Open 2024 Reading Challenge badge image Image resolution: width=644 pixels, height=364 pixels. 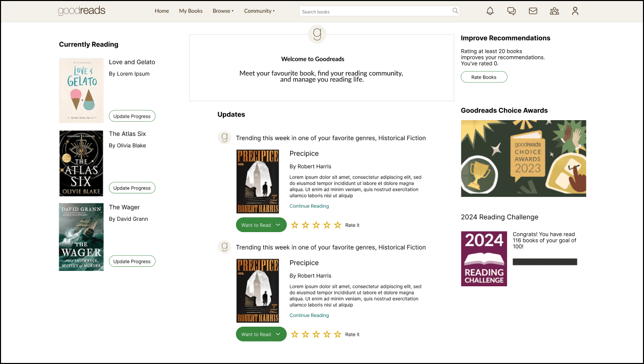point(484,259)
